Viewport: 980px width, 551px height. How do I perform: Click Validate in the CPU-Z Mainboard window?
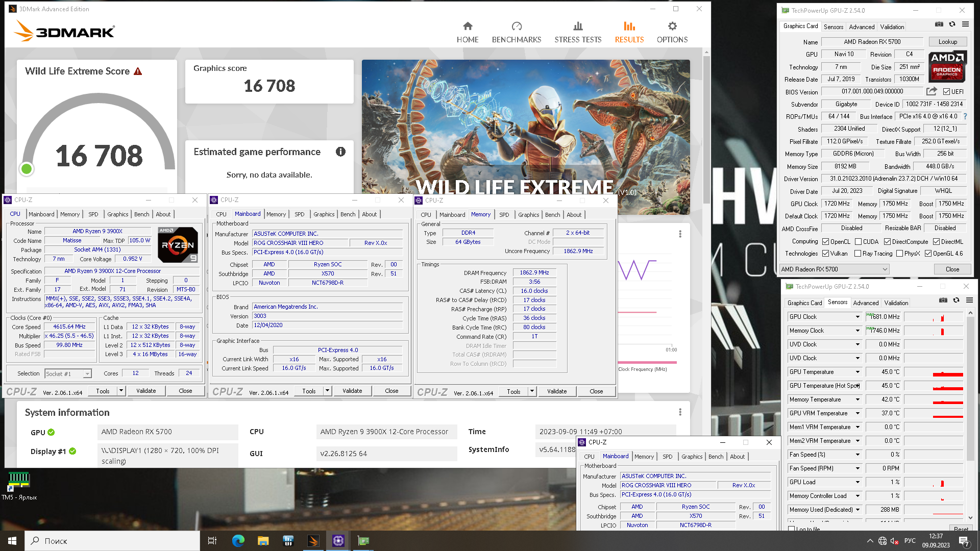point(352,391)
